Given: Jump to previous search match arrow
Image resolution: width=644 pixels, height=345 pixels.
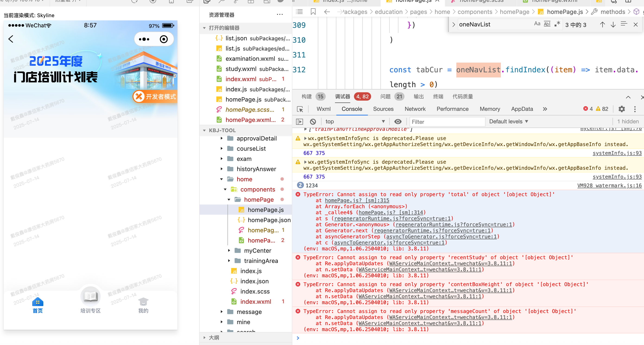Looking at the screenshot, I should point(602,25).
